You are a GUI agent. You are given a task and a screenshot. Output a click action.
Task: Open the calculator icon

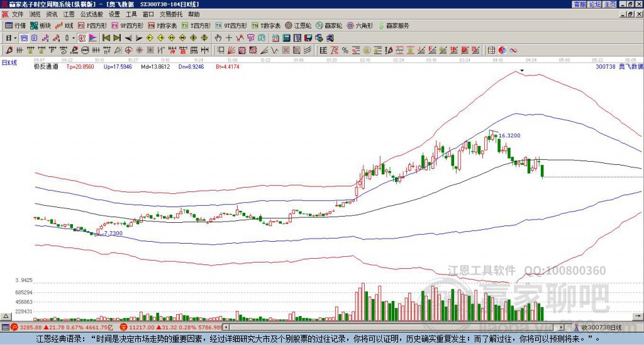(x=286, y=38)
